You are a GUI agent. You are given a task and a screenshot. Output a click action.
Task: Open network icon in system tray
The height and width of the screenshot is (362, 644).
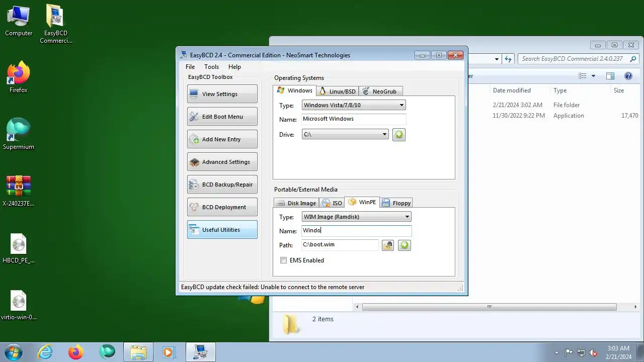click(x=581, y=352)
